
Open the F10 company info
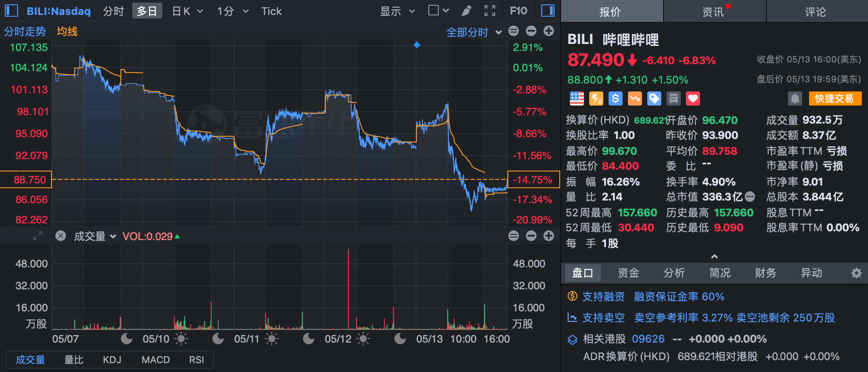(x=518, y=11)
